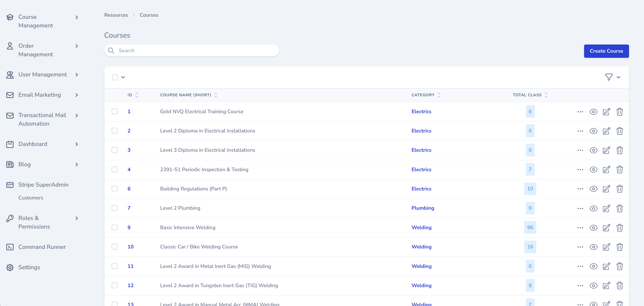Expand Roles & Permissions section
Image resolution: width=644 pixels, height=306 pixels.
[x=77, y=218]
